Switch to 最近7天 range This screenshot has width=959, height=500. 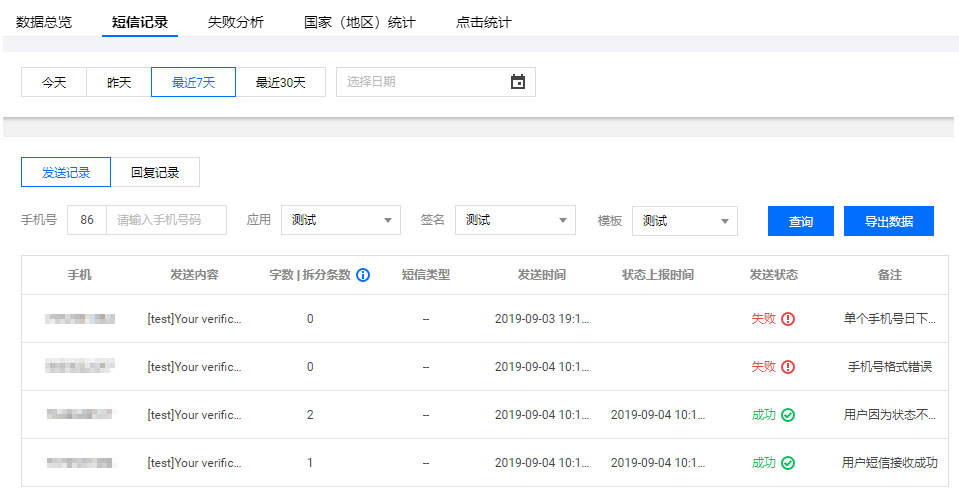[x=193, y=82]
